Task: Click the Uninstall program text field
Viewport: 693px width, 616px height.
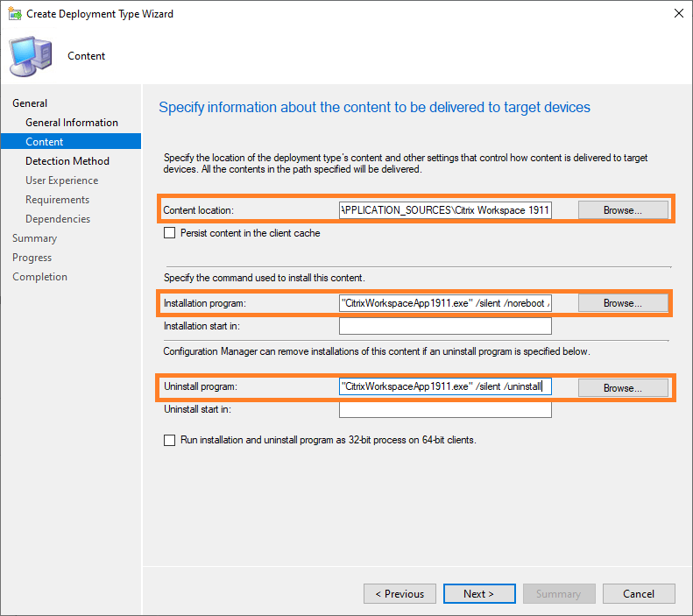Action: 445,386
